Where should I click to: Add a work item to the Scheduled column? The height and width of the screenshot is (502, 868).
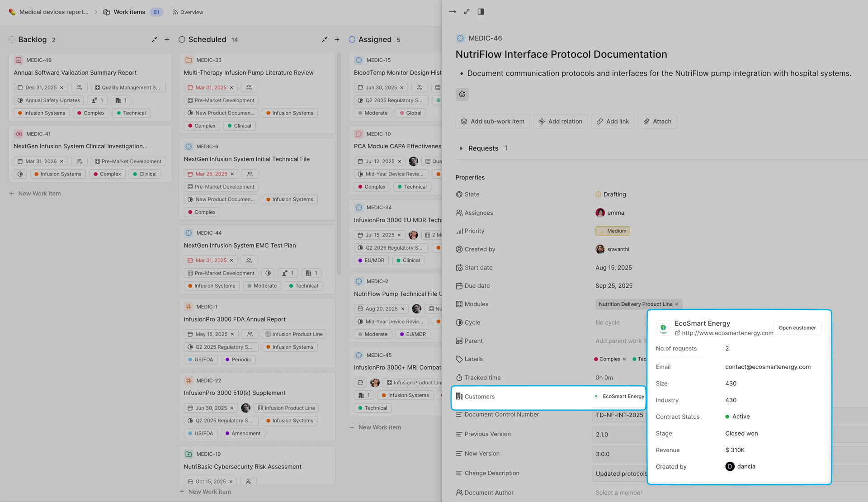coord(337,40)
